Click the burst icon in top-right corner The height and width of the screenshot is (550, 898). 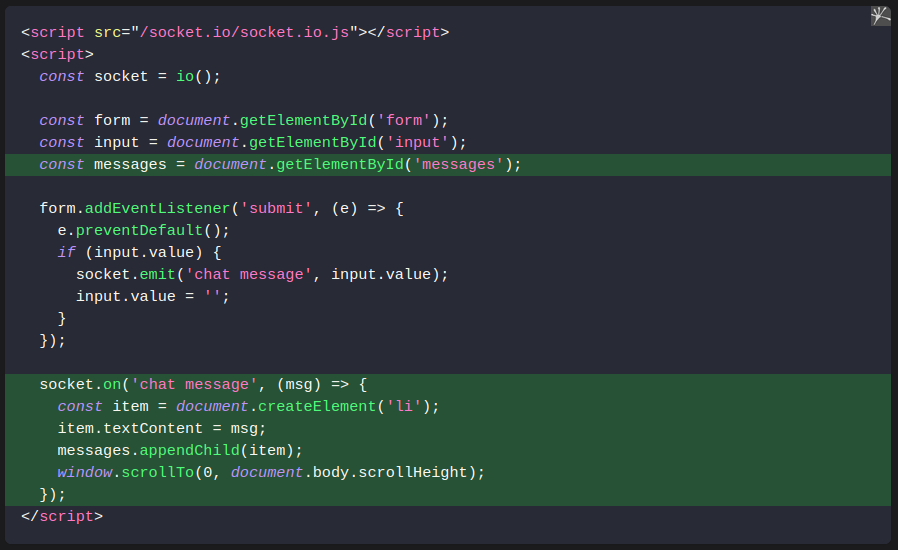coord(880,16)
